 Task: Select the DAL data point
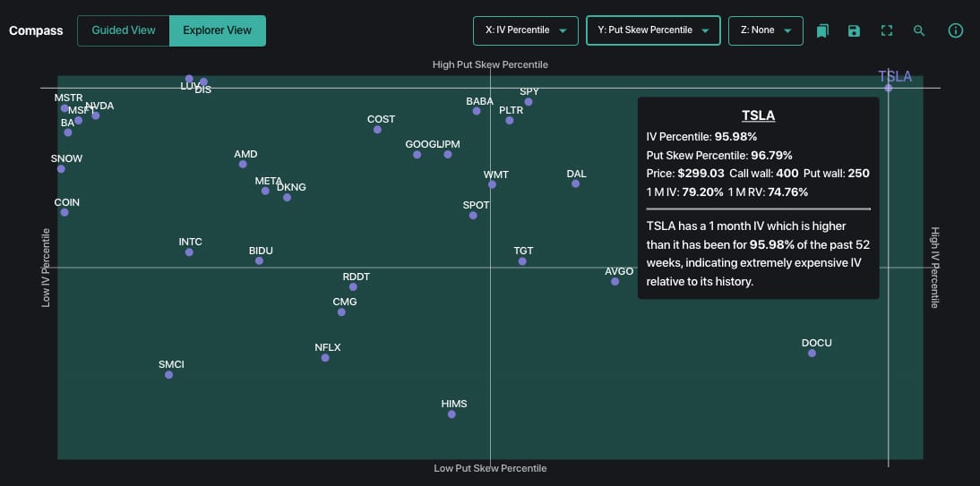[x=576, y=183]
